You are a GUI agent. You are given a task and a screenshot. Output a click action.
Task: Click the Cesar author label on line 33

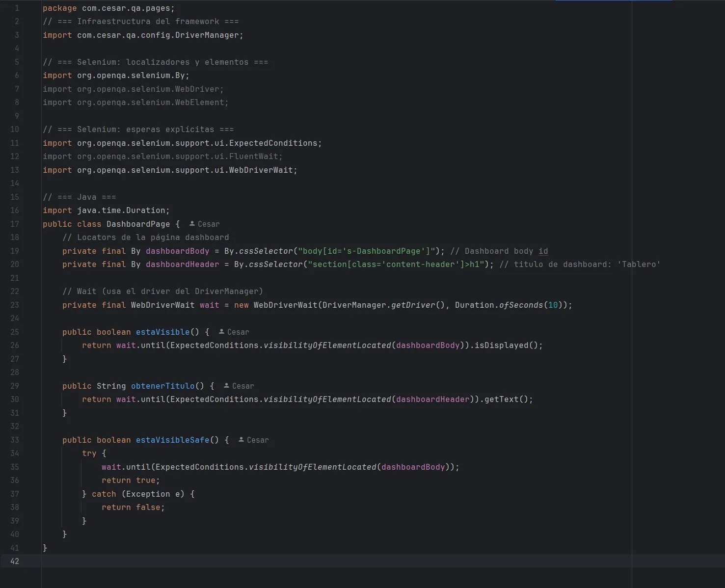pos(258,440)
